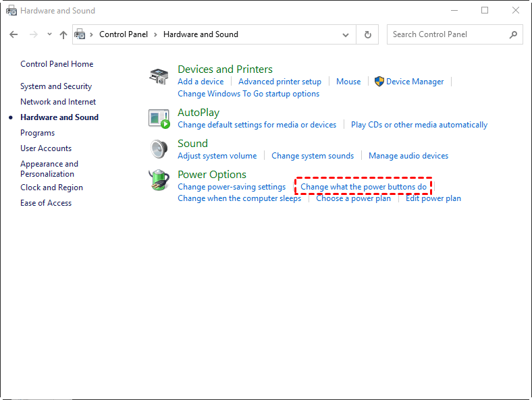Screen dimensions: 532x400
Task: Click the search magnifier icon
Action: click(513, 34)
